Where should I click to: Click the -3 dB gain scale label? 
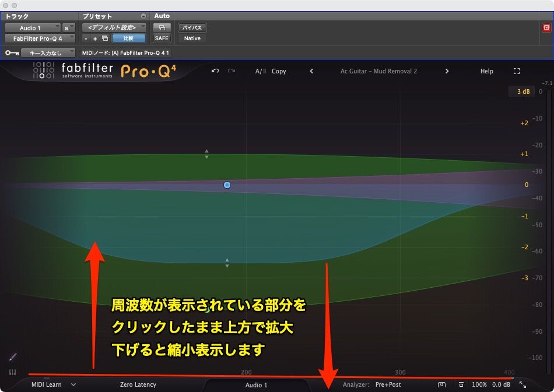click(525, 278)
